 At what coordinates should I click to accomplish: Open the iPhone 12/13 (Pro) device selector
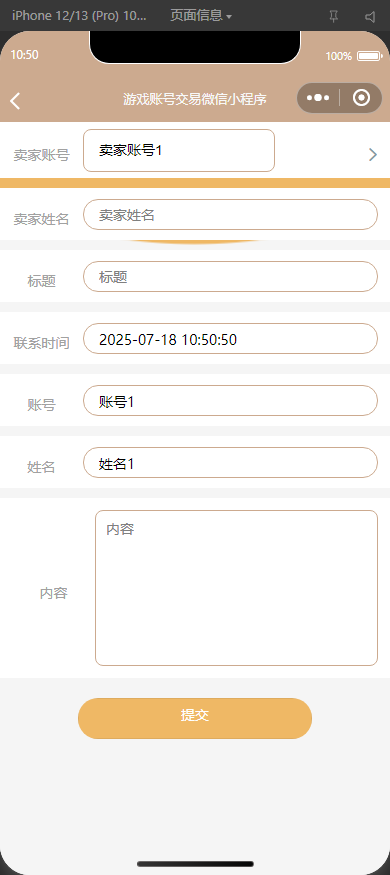pos(79,16)
